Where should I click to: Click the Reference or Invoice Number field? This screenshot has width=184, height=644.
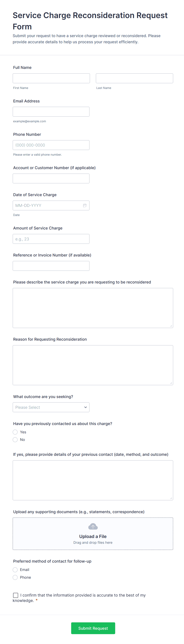coord(51,266)
